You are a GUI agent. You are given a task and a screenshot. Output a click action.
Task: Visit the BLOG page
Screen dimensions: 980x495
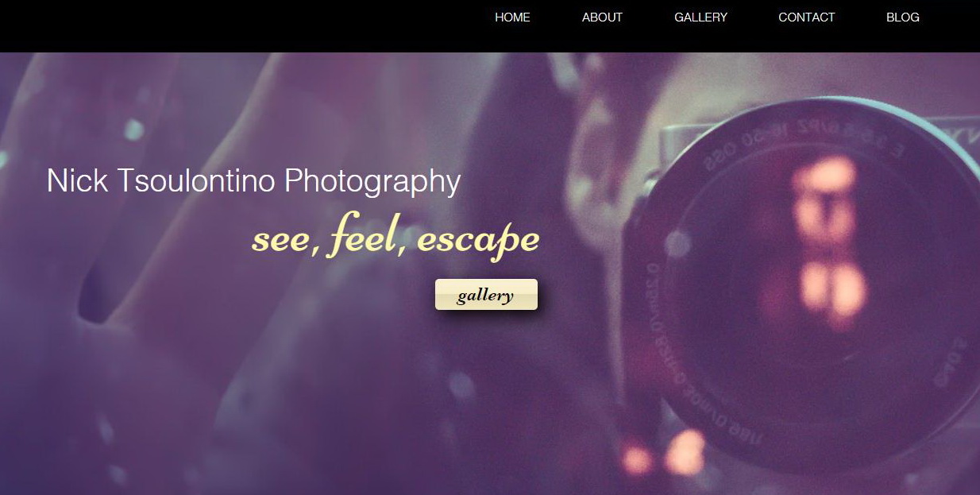click(902, 17)
